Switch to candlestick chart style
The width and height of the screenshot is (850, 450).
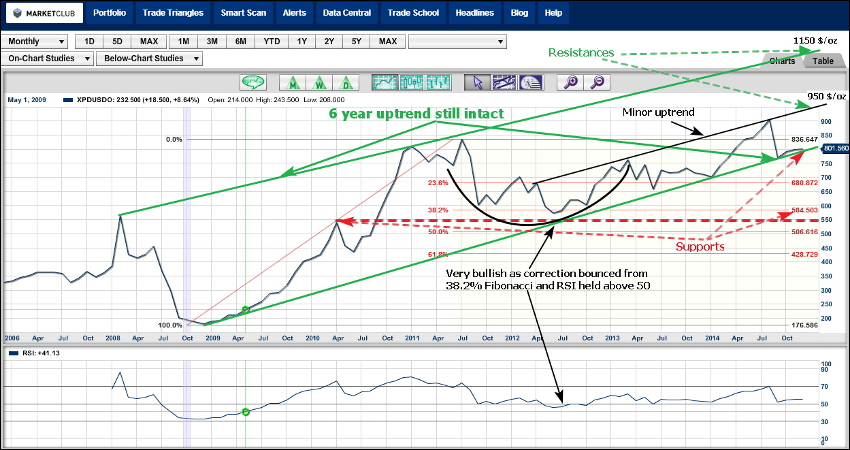click(410, 82)
